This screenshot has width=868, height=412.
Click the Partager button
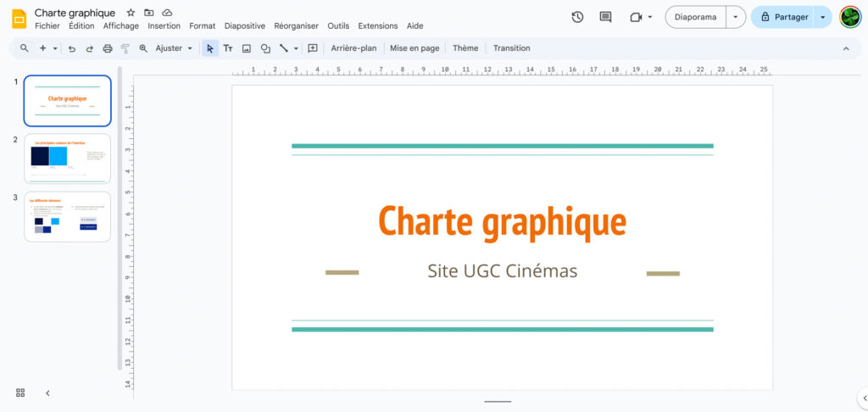783,17
